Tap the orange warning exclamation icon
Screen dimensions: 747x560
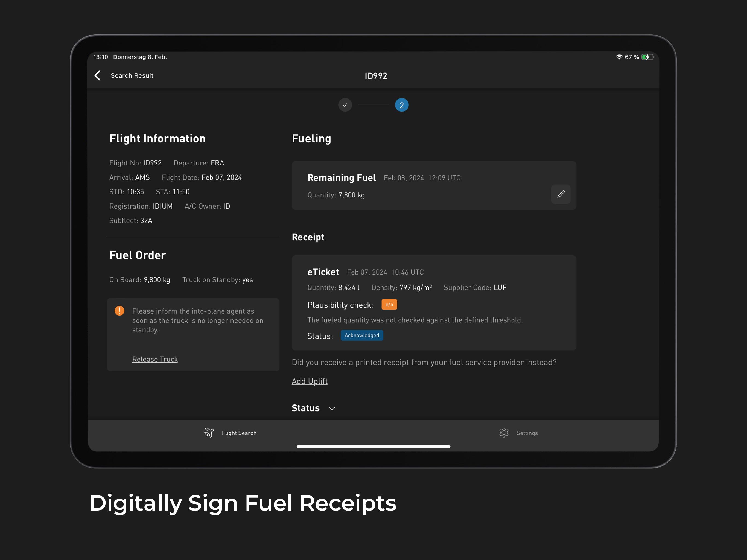point(119,311)
